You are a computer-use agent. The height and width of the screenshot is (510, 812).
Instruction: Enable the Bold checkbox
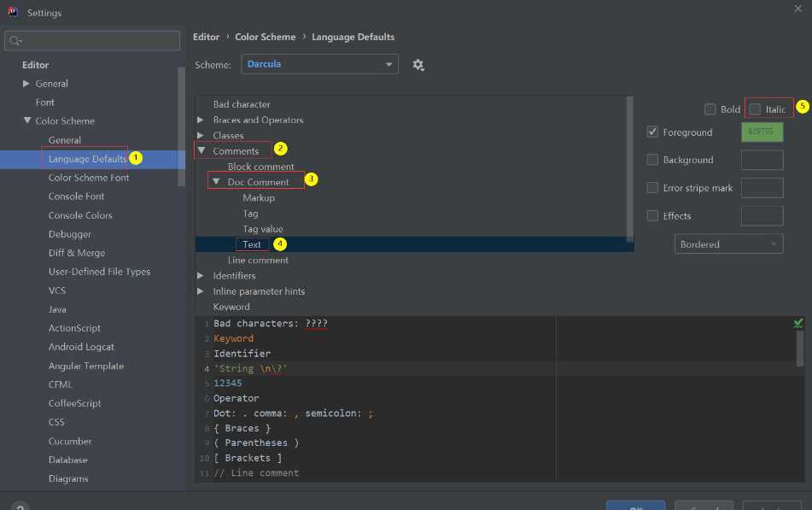click(x=710, y=109)
